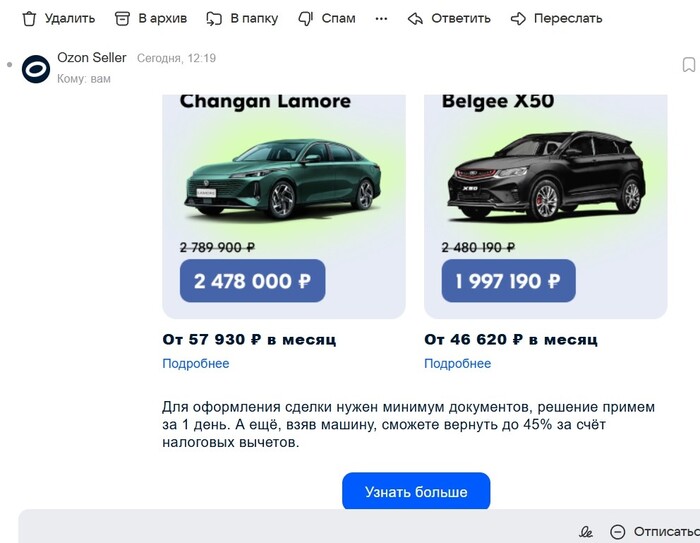Screen dimensions: 700x543
Task: Click the Удалить trash icon
Action: pos(29,18)
